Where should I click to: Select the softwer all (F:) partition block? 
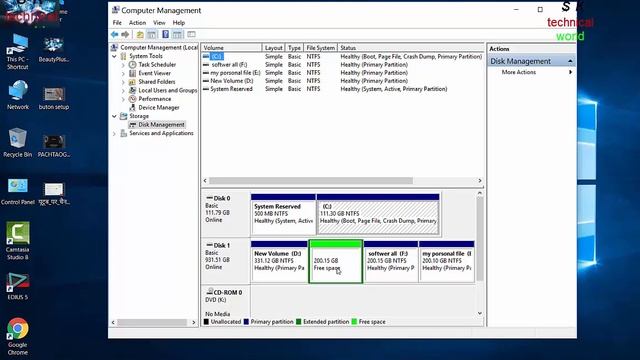tap(391, 261)
